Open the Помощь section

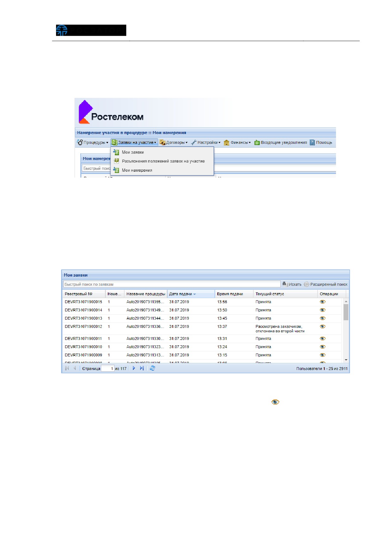(x=321, y=143)
